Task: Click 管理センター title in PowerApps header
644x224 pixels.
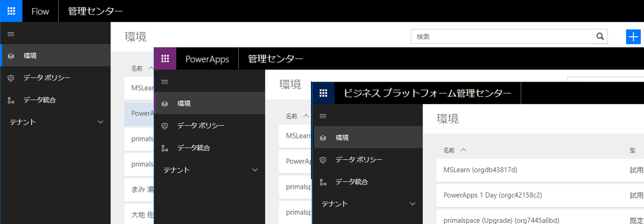Action: 275,59
